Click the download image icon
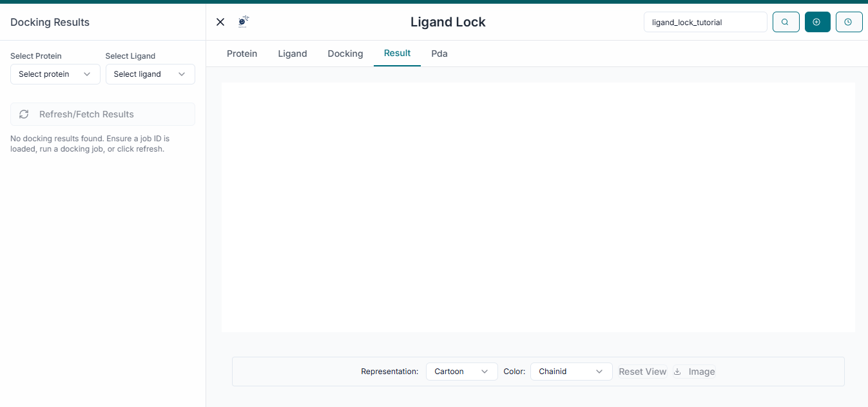The height and width of the screenshot is (407, 868). click(x=677, y=372)
